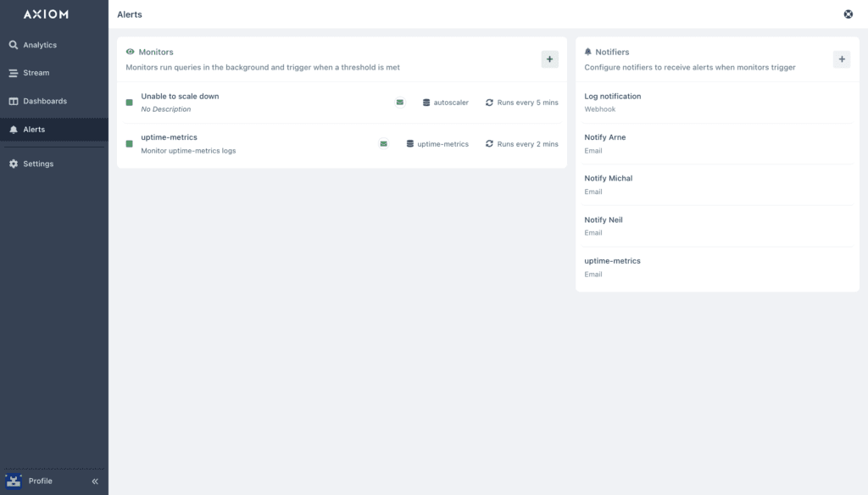Add a new monitor with plus button
This screenshot has height=495, width=868.
(x=549, y=59)
